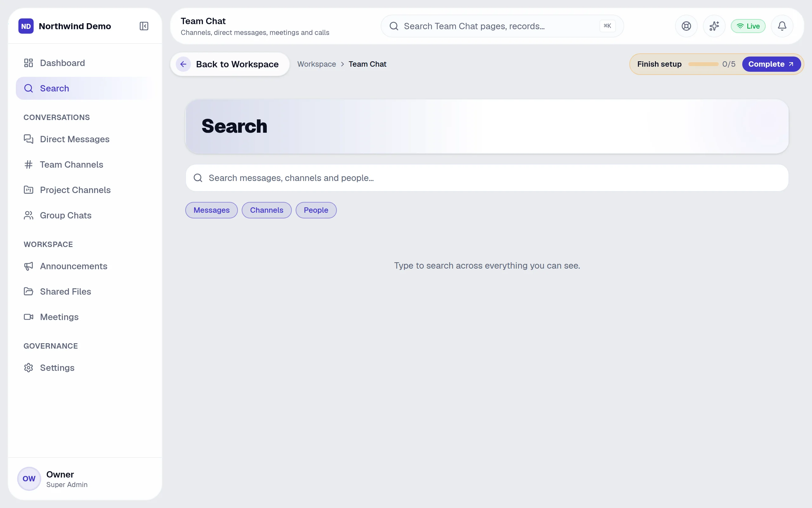Viewport: 812px width, 508px height.
Task: Click the Search page heading
Action: point(234,126)
